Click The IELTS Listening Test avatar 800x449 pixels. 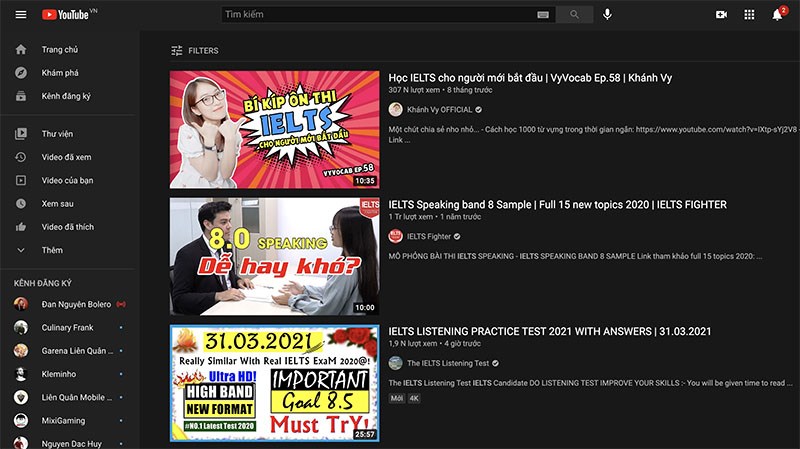tap(395, 363)
